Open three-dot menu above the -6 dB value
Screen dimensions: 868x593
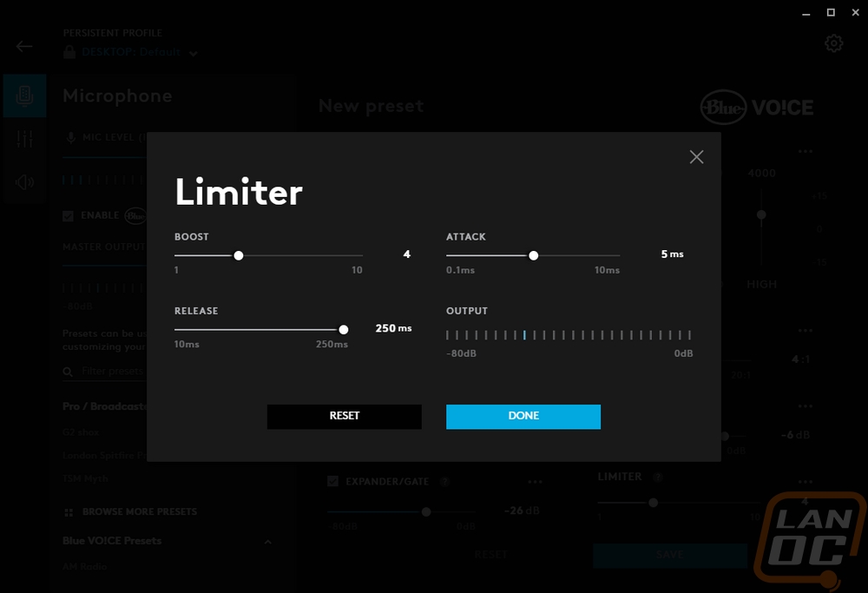(x=806, y=405)
